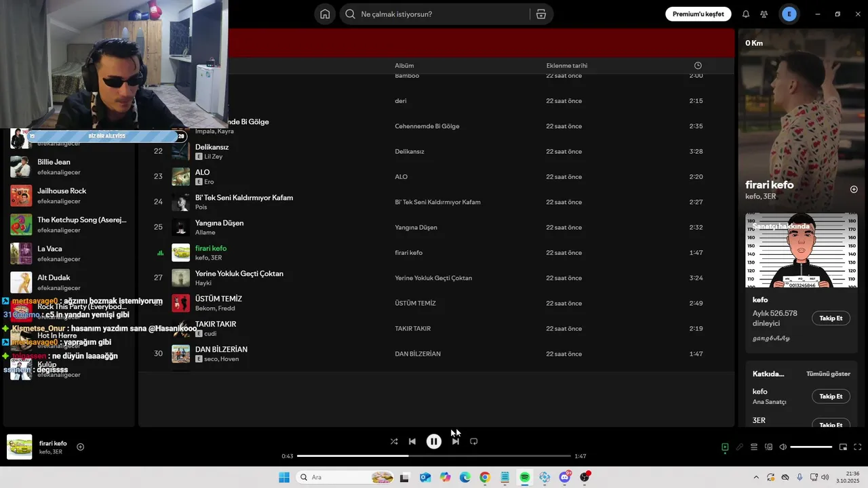Toggle the Now Playing view button
Viewport: 868px width, 488px height.
click(x=725, y=447)
